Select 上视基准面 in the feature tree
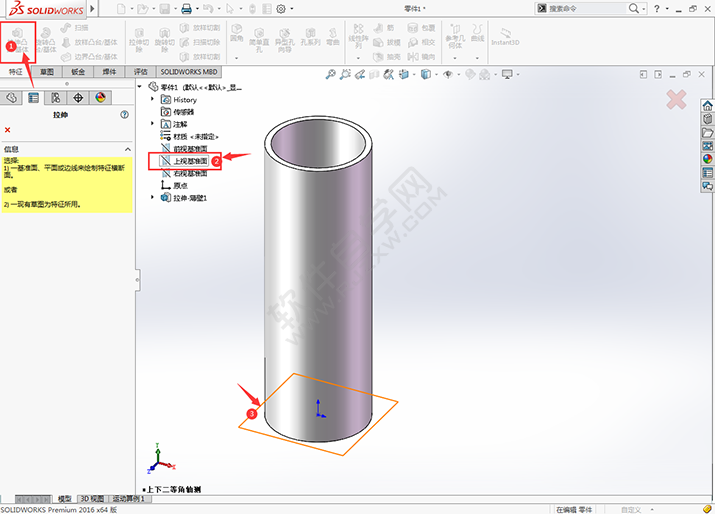715x514 pixels. [x=190, y=160]
